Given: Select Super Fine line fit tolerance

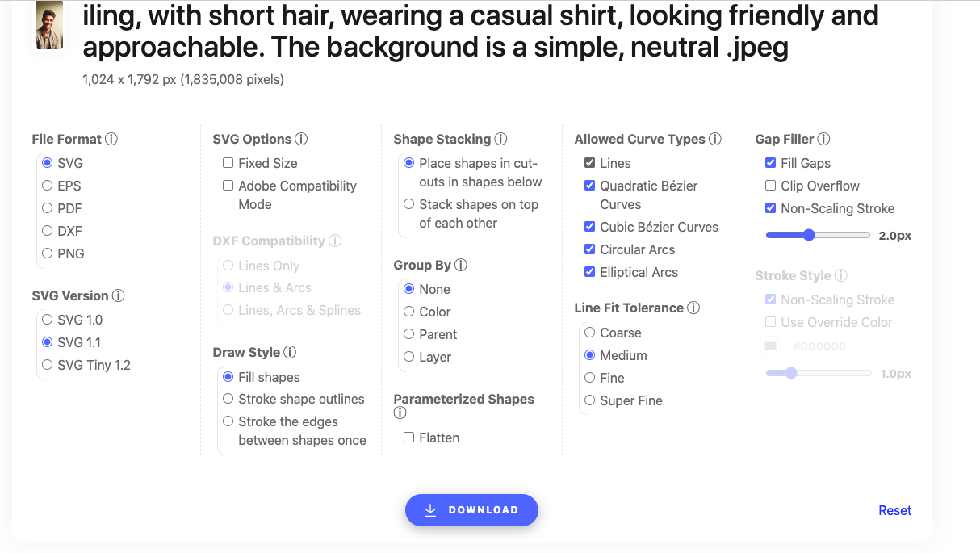Looking at the screenshot, I should tap(589, 400).
